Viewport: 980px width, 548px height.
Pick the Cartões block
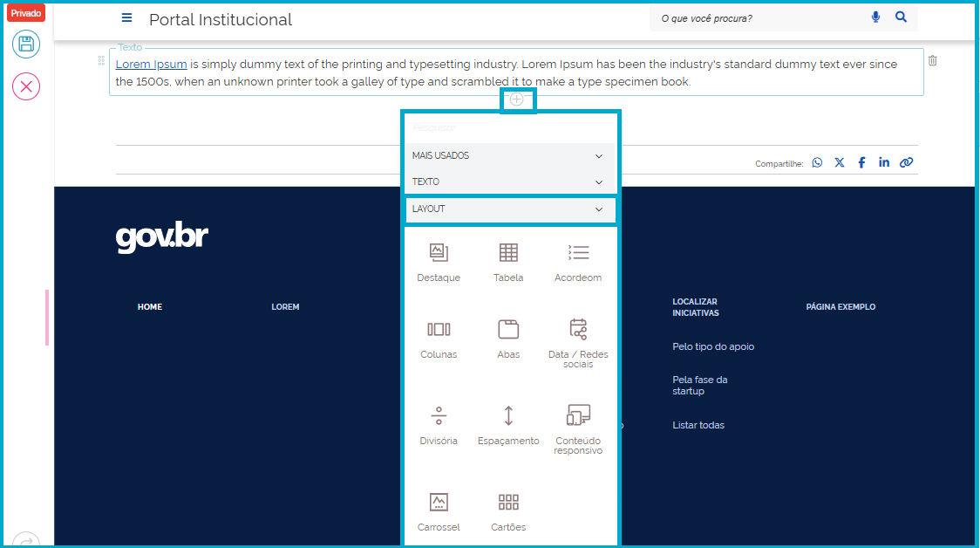(508, 511)
